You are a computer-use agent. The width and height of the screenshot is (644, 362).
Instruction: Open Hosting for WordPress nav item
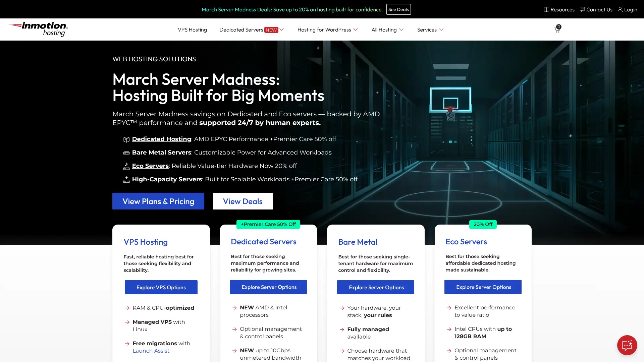coord(324,29)
